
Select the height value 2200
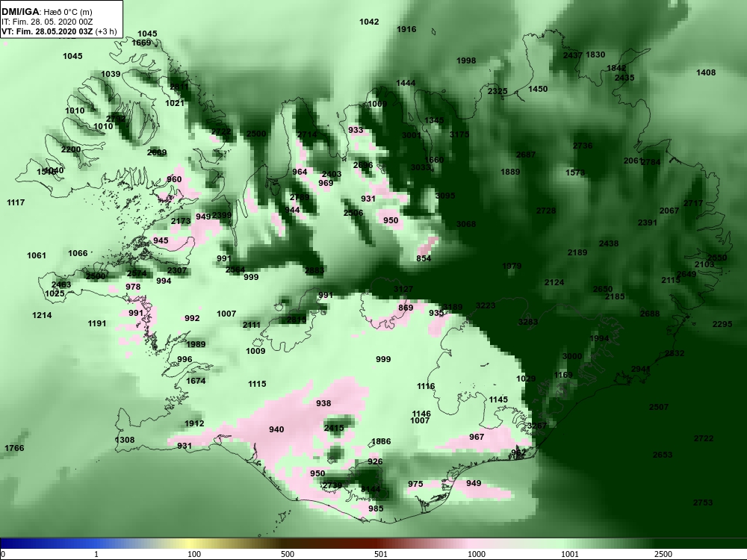pyautogui.click(x=71, y=149)
